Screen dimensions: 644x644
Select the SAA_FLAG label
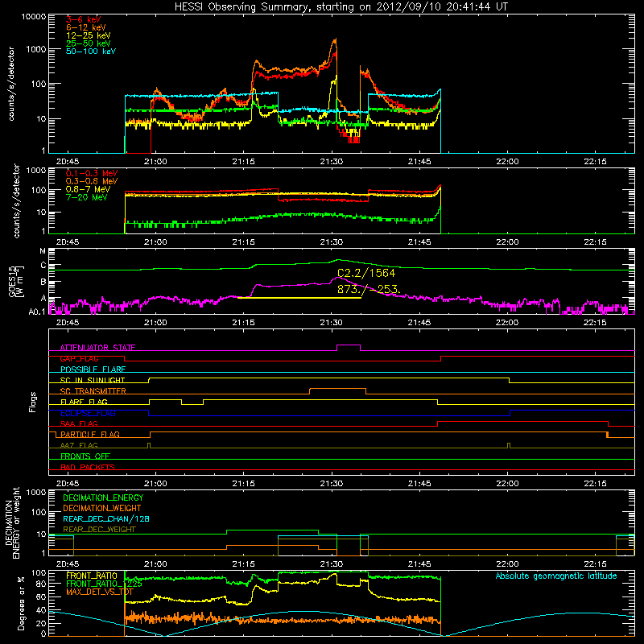pyautogui.click(x=79, y=423)
